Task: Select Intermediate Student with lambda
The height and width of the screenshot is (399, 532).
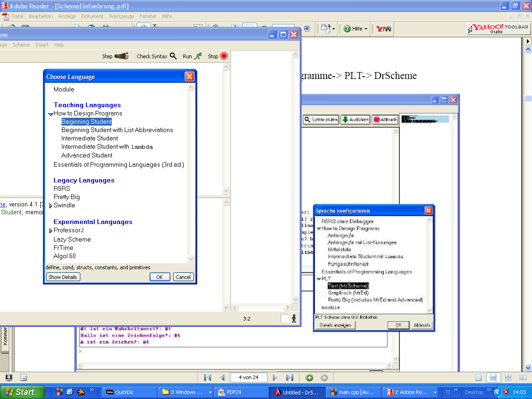Action: click(107, 146)
